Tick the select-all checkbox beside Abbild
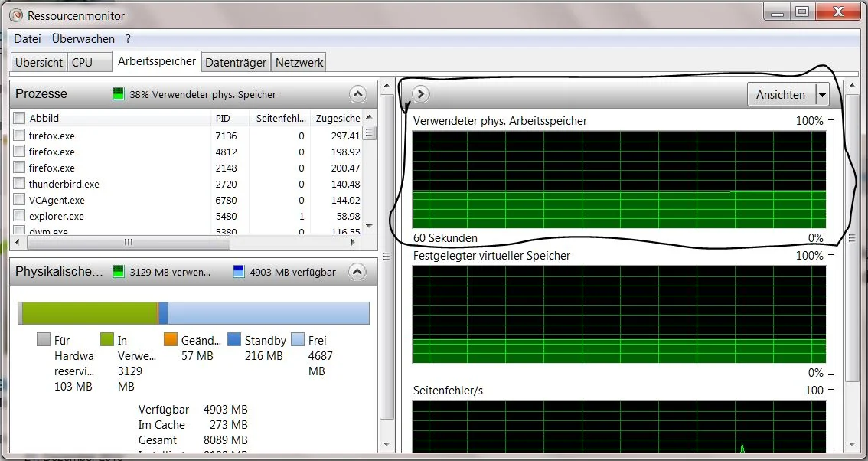This screenshot has width=868, height=461. tap(19, 118)
